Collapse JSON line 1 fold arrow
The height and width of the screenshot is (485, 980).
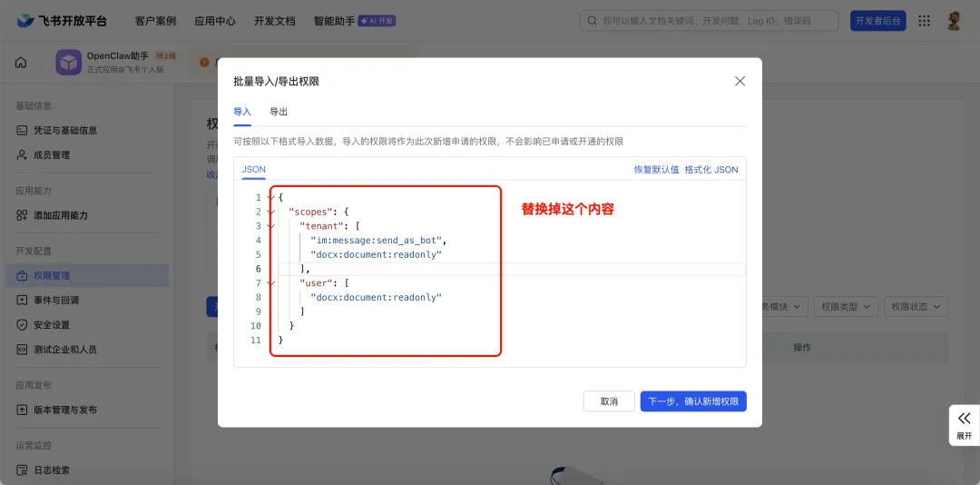click(x=270, y=198)
